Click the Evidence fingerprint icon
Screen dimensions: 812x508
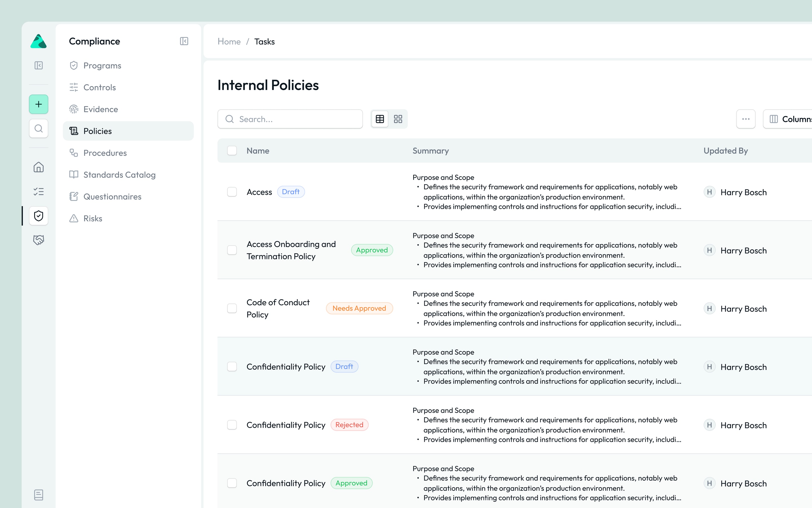click(74, 109)
